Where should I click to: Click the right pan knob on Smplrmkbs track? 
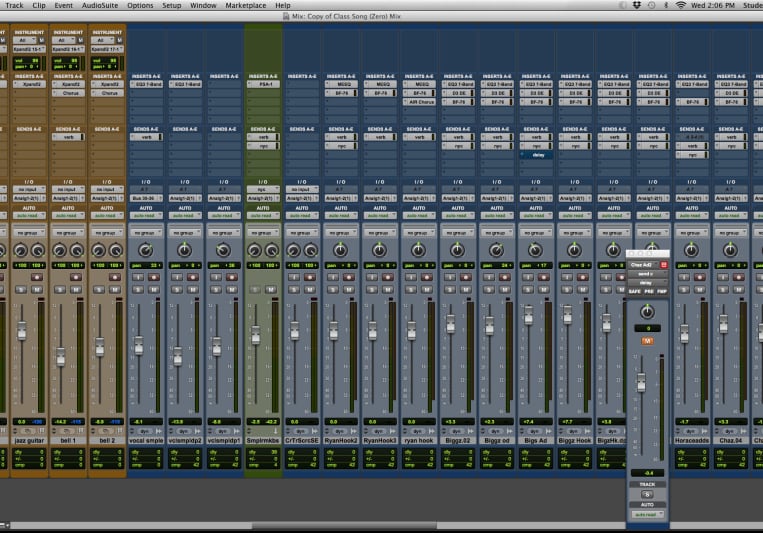tap(272, 251)
